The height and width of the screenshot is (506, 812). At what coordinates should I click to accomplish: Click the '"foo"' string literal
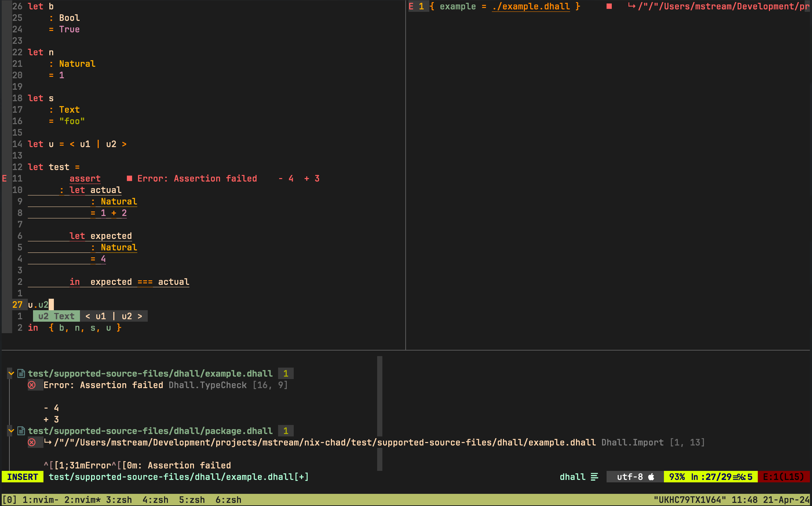pos(72,121)
